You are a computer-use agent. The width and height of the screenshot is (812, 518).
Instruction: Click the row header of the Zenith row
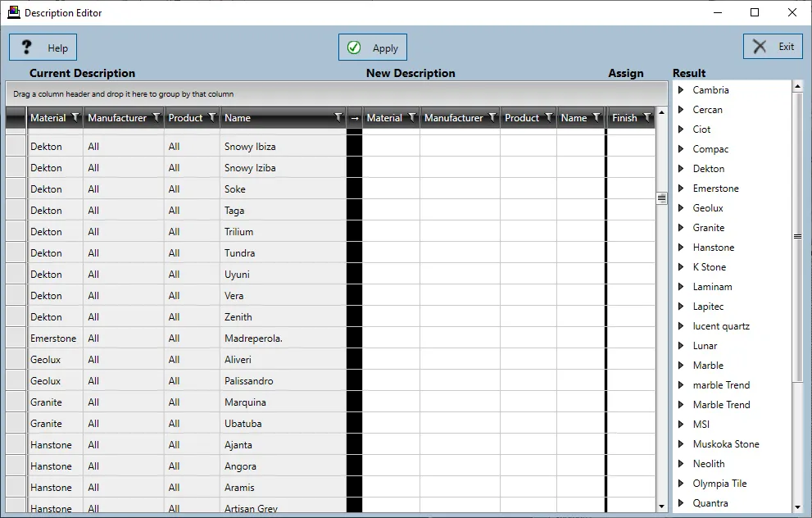[16, 317]
